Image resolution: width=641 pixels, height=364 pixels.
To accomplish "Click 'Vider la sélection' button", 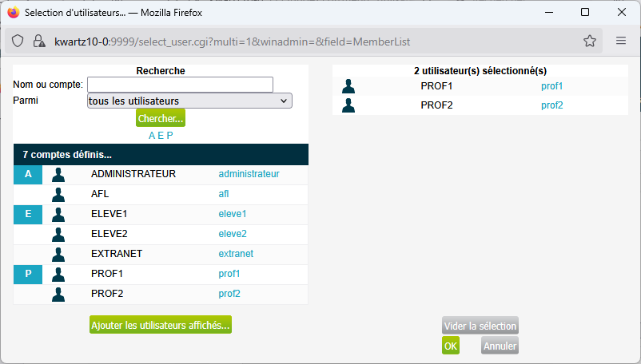I will 480,326.
